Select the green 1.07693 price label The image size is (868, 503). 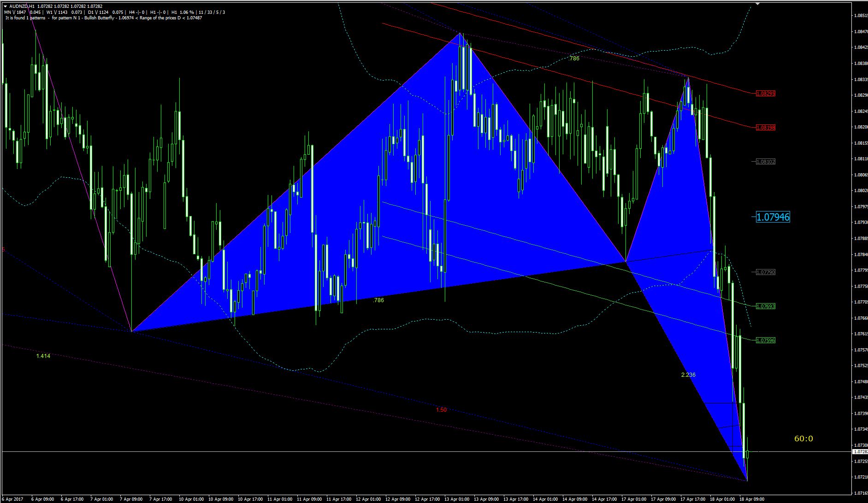click(766, 306)
